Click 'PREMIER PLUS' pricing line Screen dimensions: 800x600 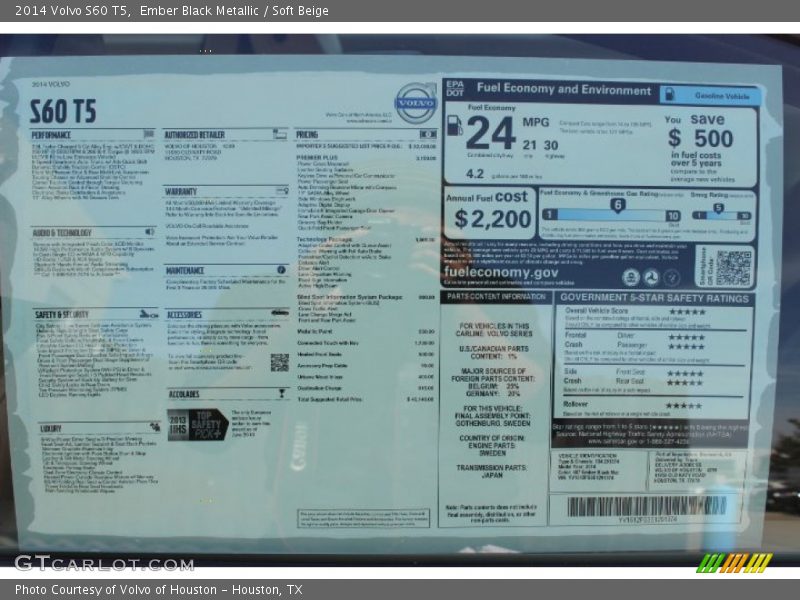365,158
